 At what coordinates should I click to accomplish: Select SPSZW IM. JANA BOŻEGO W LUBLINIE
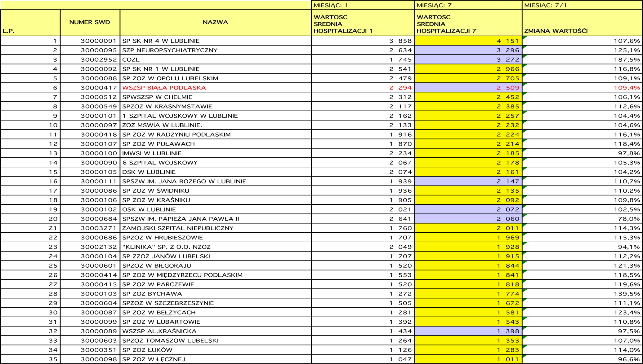tap(216, 181)
